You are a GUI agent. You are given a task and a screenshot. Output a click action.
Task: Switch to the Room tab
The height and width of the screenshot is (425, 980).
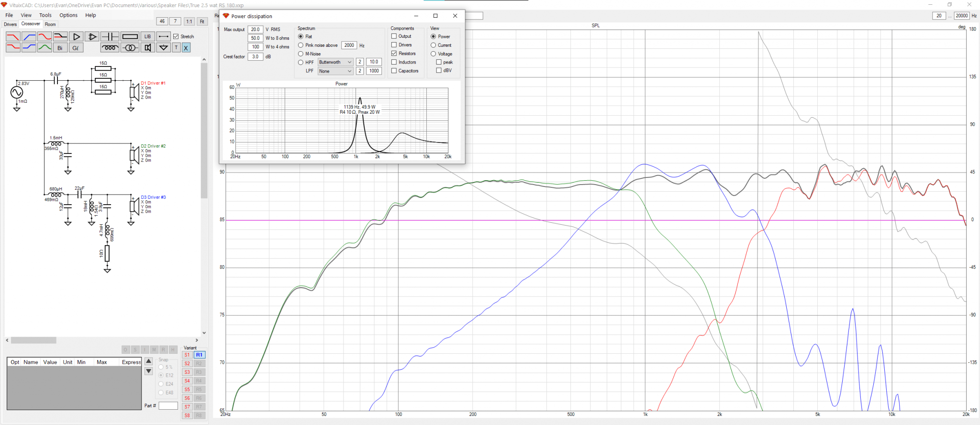tap(50, 24)
